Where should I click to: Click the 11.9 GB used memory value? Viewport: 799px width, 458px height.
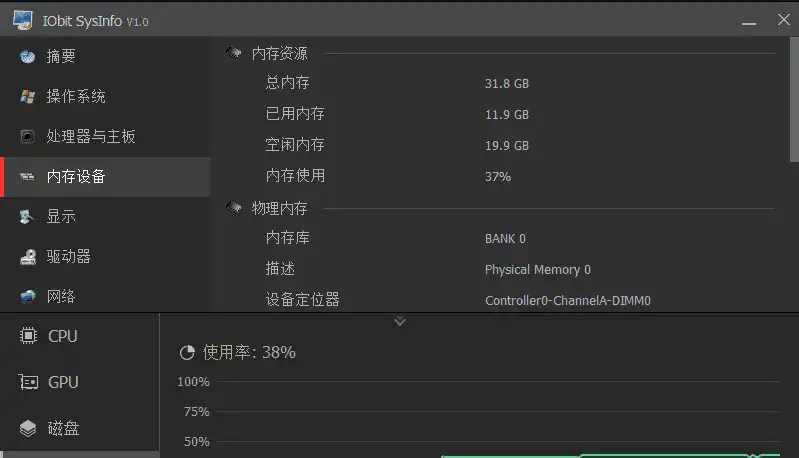pos(507,115)
